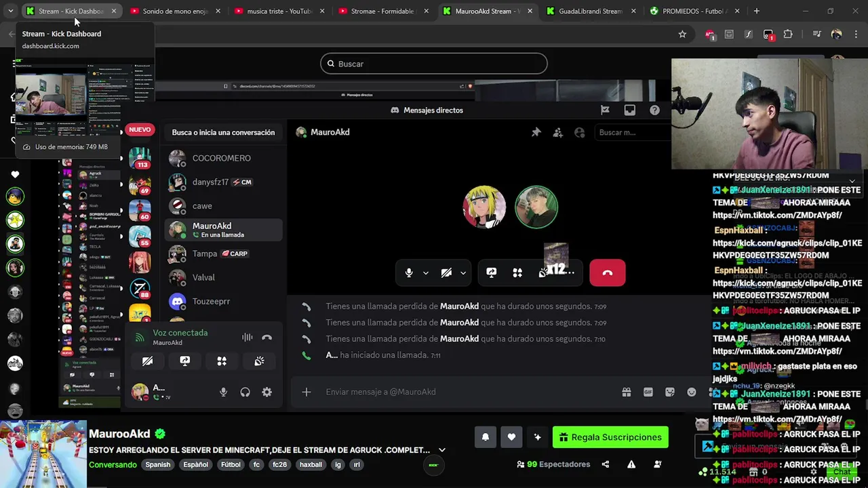
Task: Click the emoji face icon in Discord message bar
Action: (x=692, y=392)
